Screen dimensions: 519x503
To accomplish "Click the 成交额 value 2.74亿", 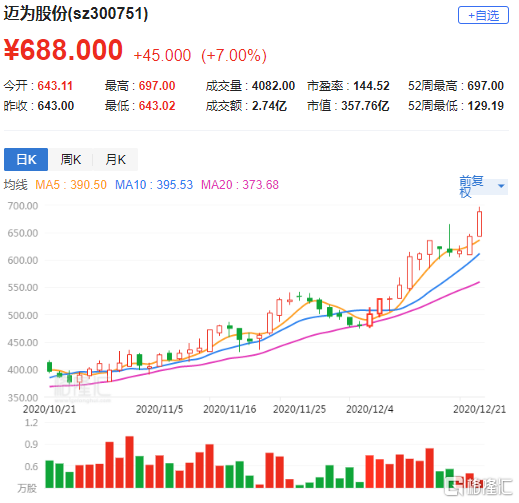I will point(269,106).
